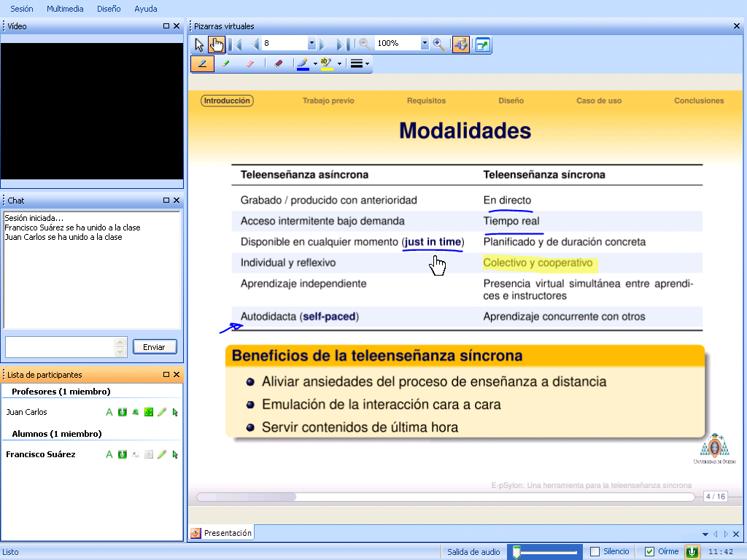This screenshot has height=560, width=747.
Task: Click Francisco Suárez's chat 'A' icon
Action: (x=109, y=455)
